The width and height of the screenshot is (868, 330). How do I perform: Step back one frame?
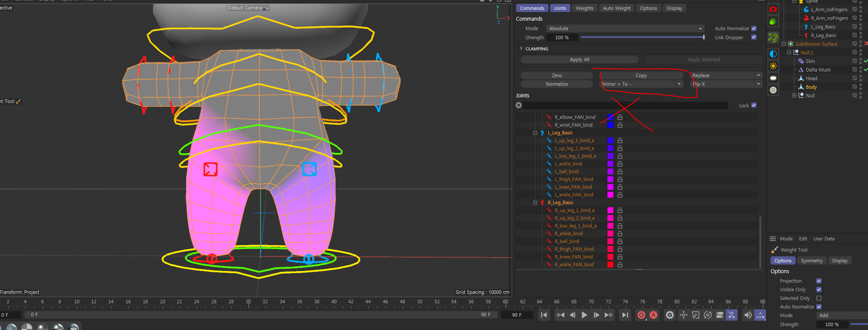click(x=572, y=315)
